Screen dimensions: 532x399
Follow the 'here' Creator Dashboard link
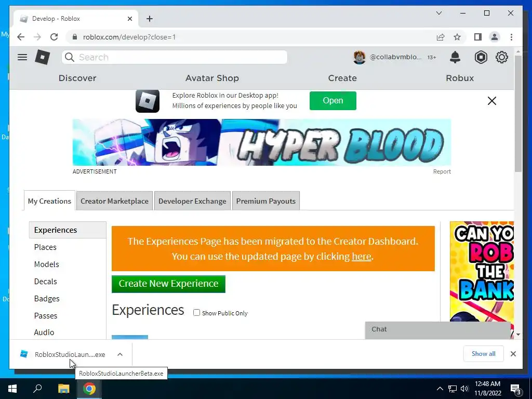point(362,256)
